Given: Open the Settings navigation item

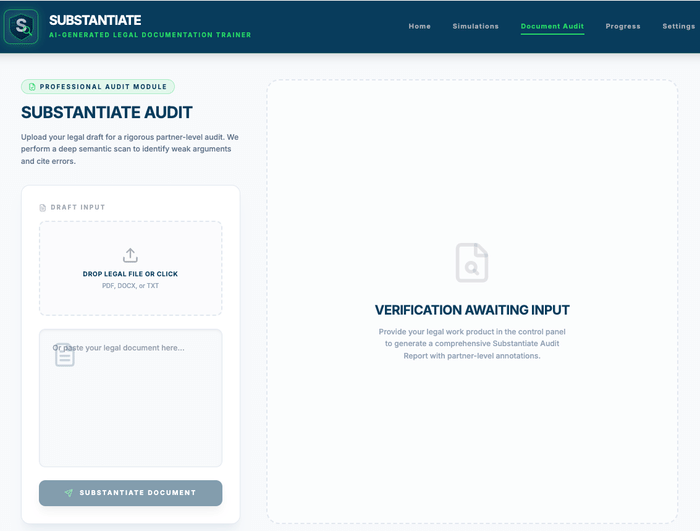Looking at the screenshot, I should tap(678, 26).
